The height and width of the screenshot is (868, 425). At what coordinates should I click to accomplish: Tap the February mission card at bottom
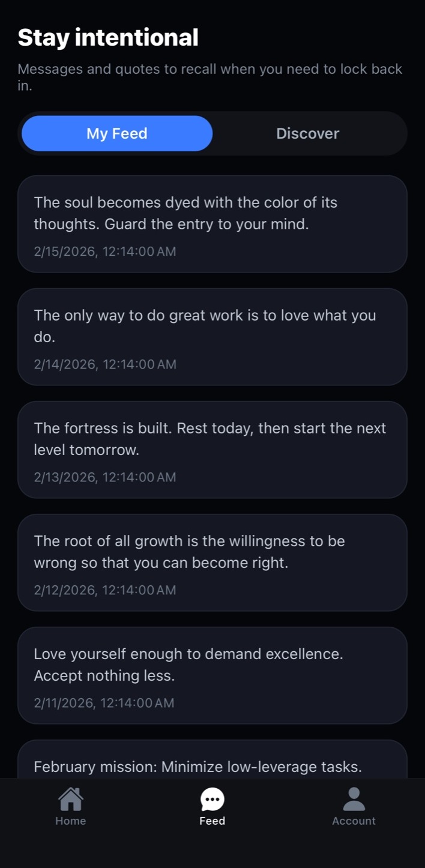[212, 767]
